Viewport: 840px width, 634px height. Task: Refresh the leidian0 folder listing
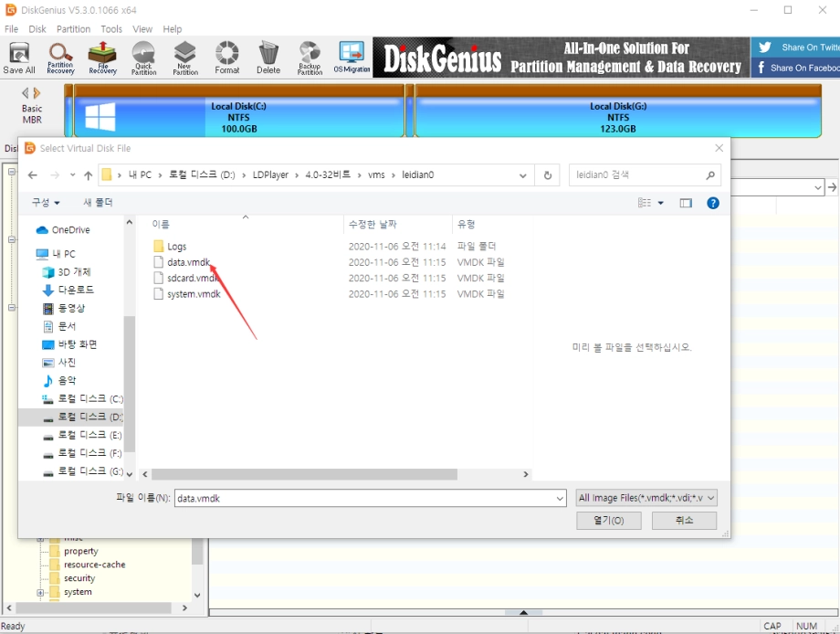(x=548, y=175)
